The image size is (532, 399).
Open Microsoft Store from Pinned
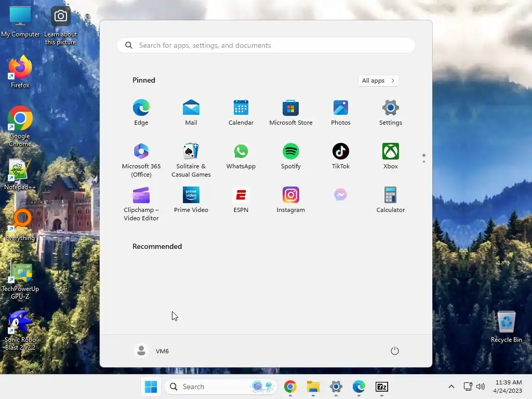[x=291, y=113]
